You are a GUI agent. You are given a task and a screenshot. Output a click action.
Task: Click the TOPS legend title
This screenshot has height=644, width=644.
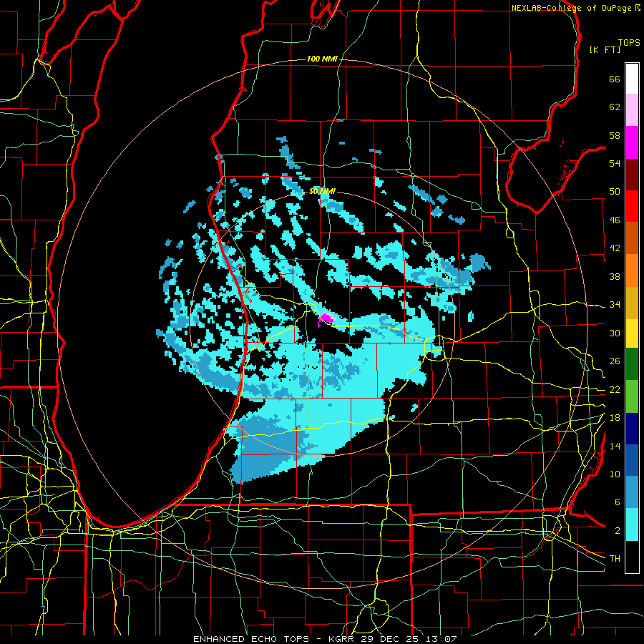point(629,43)
